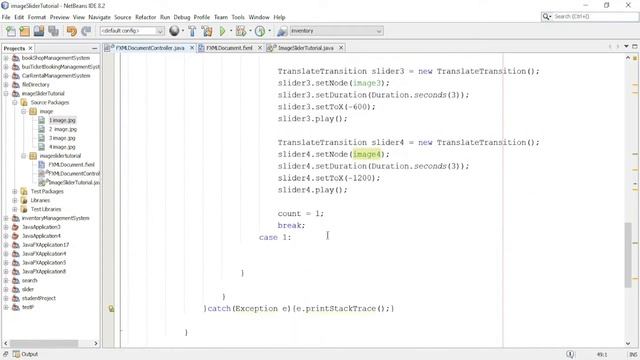640x360 pixels.
Task: Click the editor vertical scrollbar thumb
Action: pyautogui.click(x=628, y=255)
